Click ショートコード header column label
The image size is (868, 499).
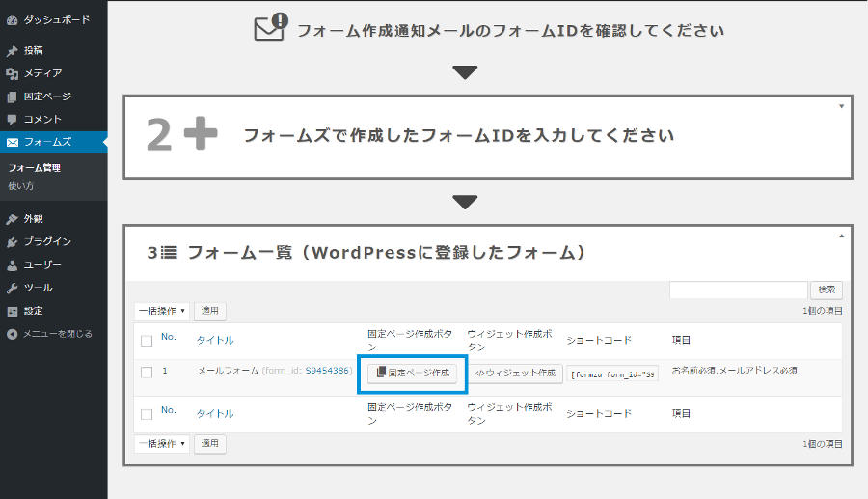pyautogui.click(x=599, y=340)
